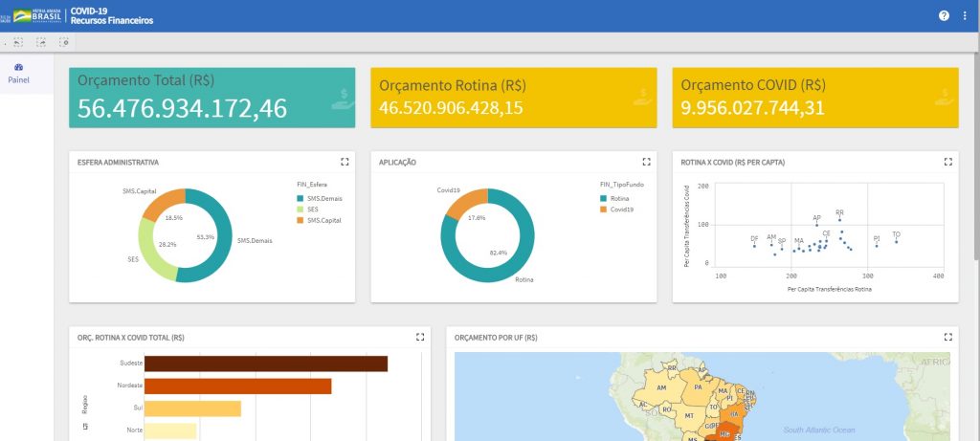Expand Esfera Administrativa chart to fullscreen

345,162
